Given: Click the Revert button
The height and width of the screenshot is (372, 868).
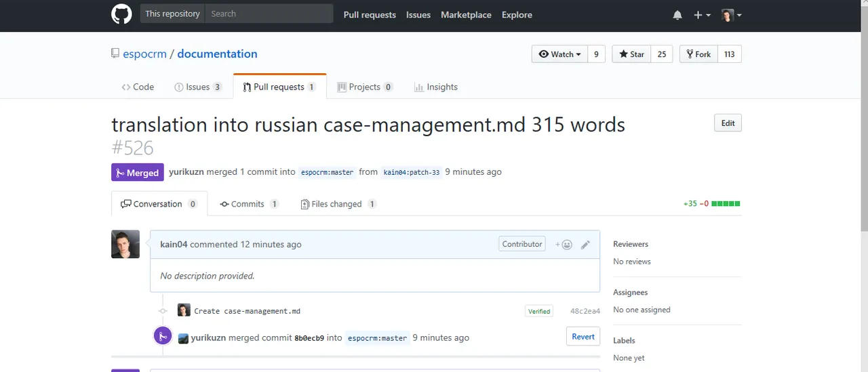Looking at the screenshot, I should pyautogui.click(x=583, y=336).
